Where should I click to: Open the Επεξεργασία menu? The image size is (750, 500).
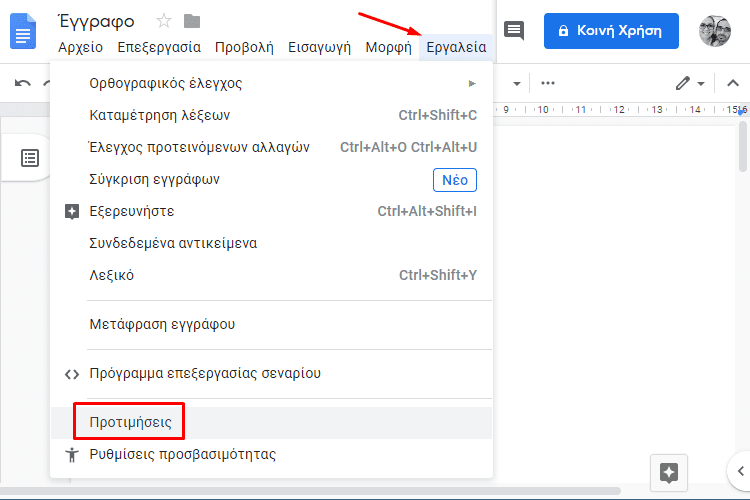(159, 47)
